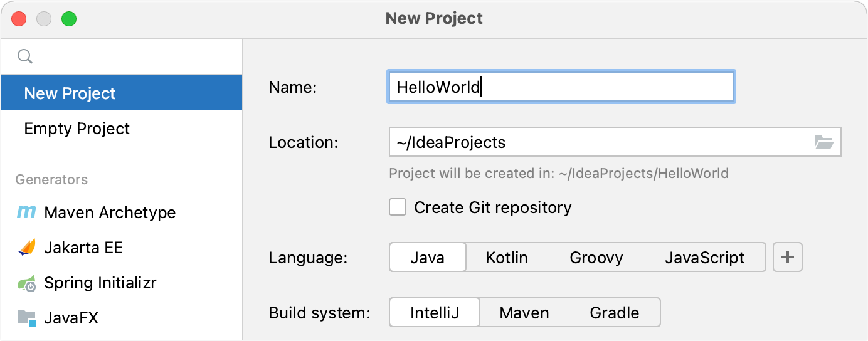The image size is (868, 341).
Task: Switch language to JavaScript
Action: tap(704, 258)
